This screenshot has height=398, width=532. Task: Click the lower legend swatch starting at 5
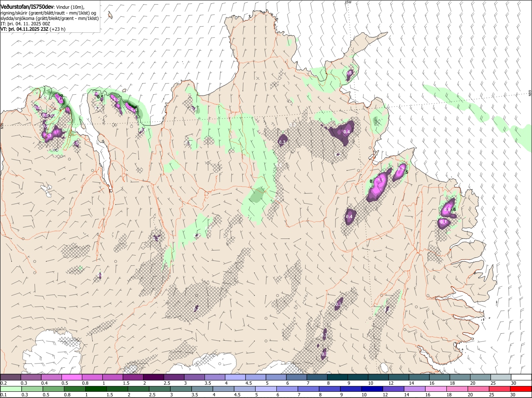[266, 389]
